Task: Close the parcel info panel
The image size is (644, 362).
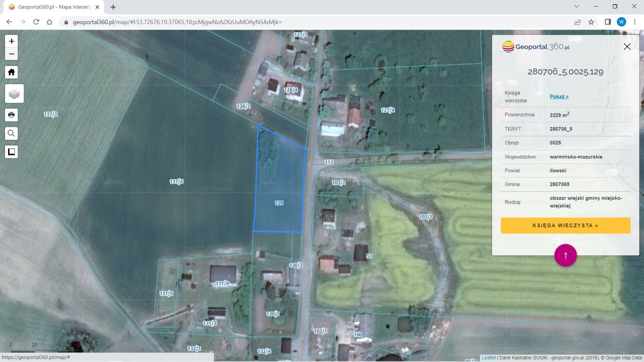Action: click(627, 47)
